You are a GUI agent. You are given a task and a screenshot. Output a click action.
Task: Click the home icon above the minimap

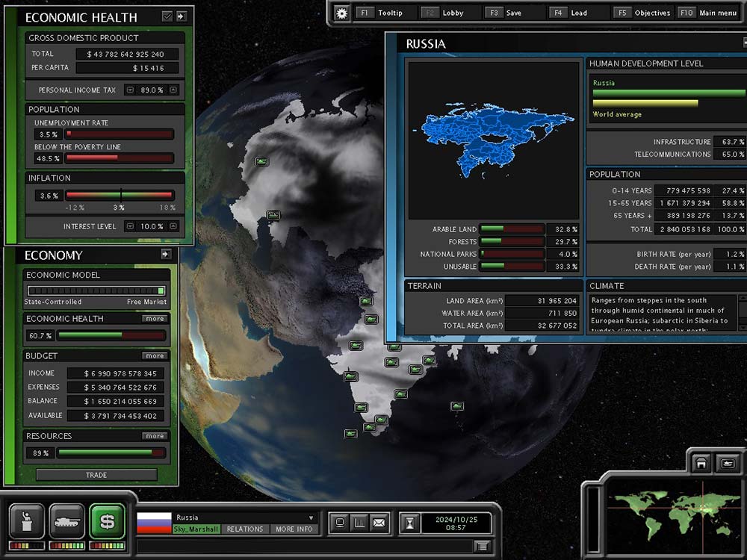pyautogui.click(x=701, y=464)
